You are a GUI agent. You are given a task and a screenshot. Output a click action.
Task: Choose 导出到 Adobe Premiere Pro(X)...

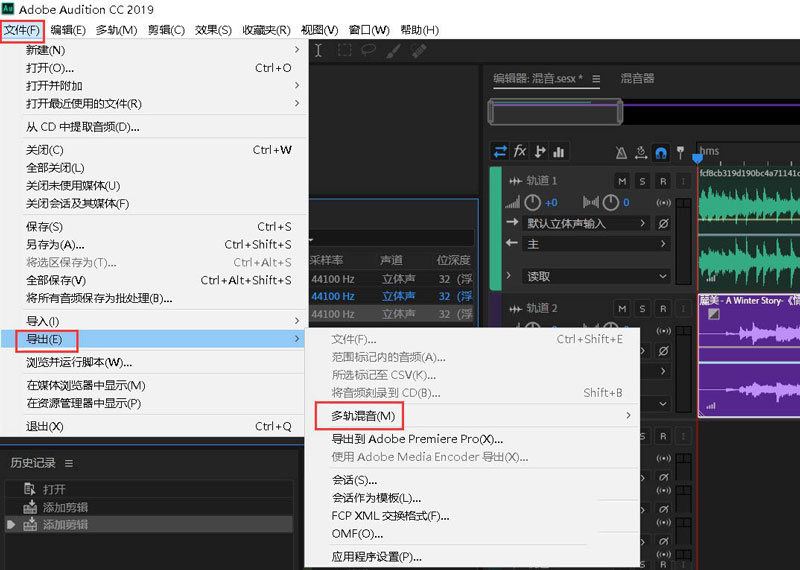472,439
